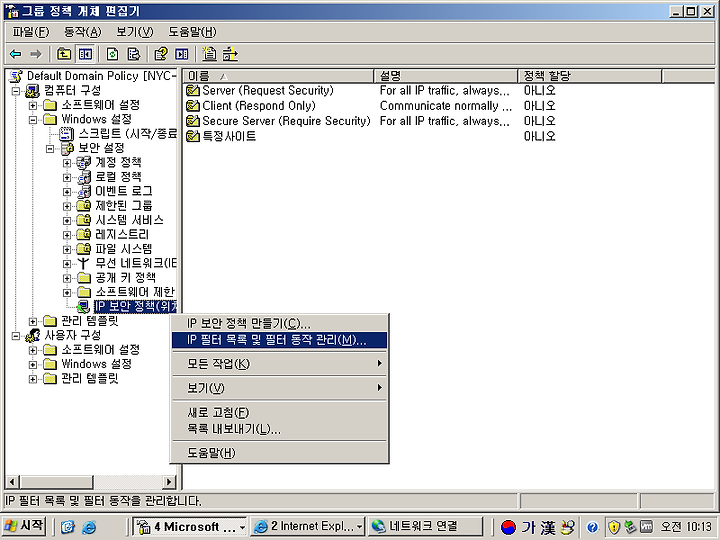Click the Manage IP filter lists toolbar icon
Image resolution: width=720 pixels, height=540 pixels.
230,54
